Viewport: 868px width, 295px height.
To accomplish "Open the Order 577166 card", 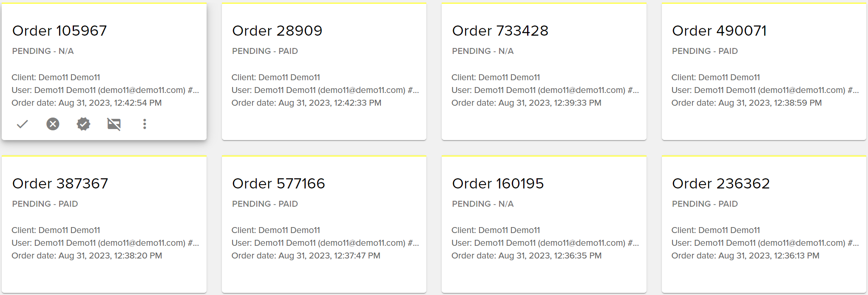I will [278, 183].
